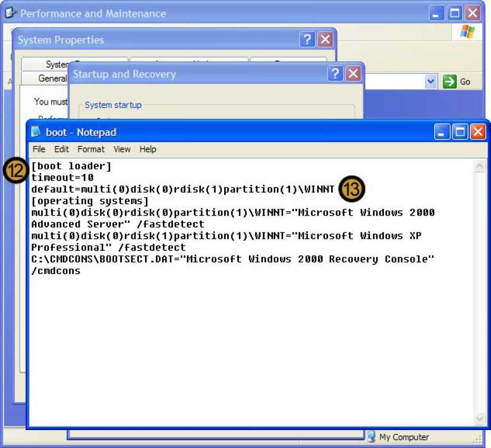Image resolution: width=491 pixels, height=448 pixels.
Task: Click the 'C:\CMDCONS\BOOTSECT.DAT' line
Action: (x=233, y=259)
